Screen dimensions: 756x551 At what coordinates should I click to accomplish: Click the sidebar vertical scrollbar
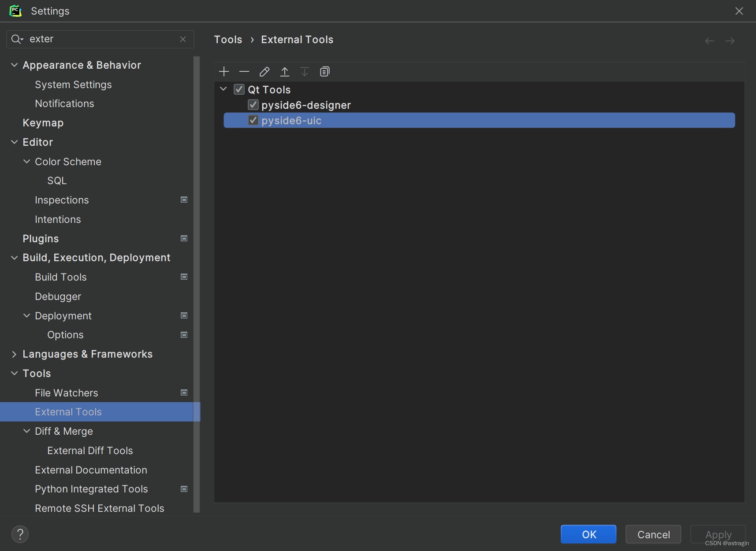tap(197, 285)
